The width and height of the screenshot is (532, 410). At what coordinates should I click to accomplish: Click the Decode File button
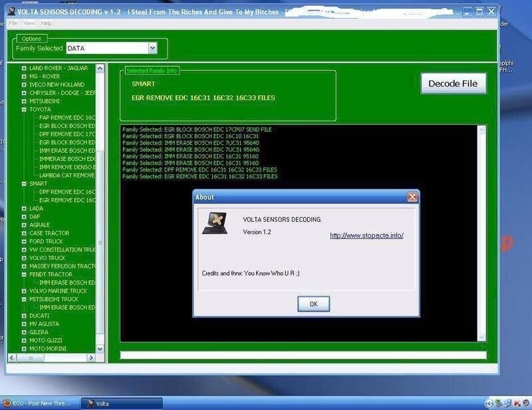[x=454, y=84]
